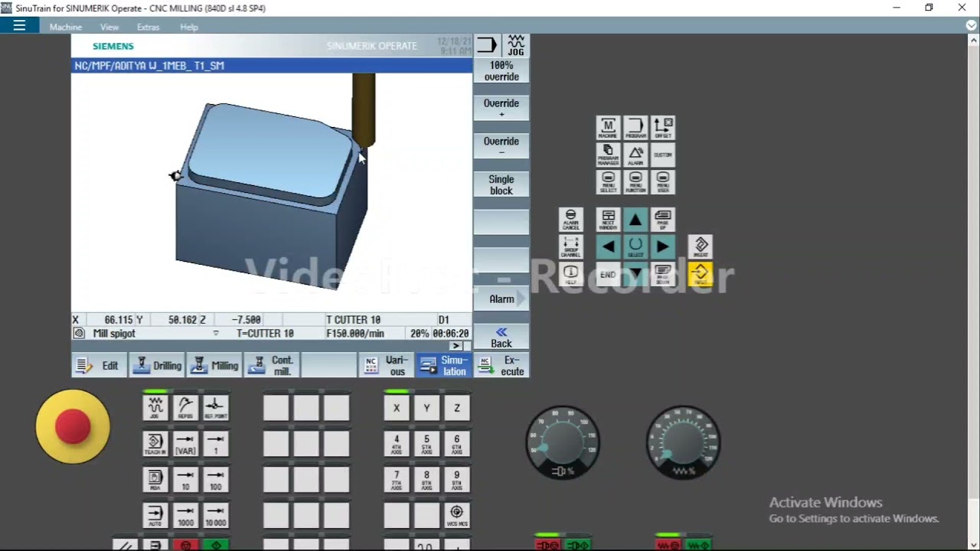Screen dimensions: 980x551
Task: Adjust the feed rate override dial
Action: point(683,442)
